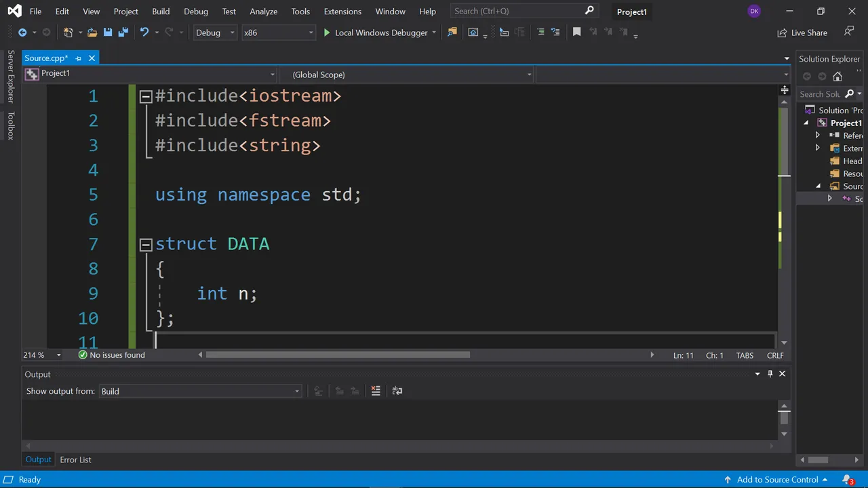The height and width of the screenshot is (488, 868).
Task: Click the CRLF line ending indicator
Action: click(775, 355)
